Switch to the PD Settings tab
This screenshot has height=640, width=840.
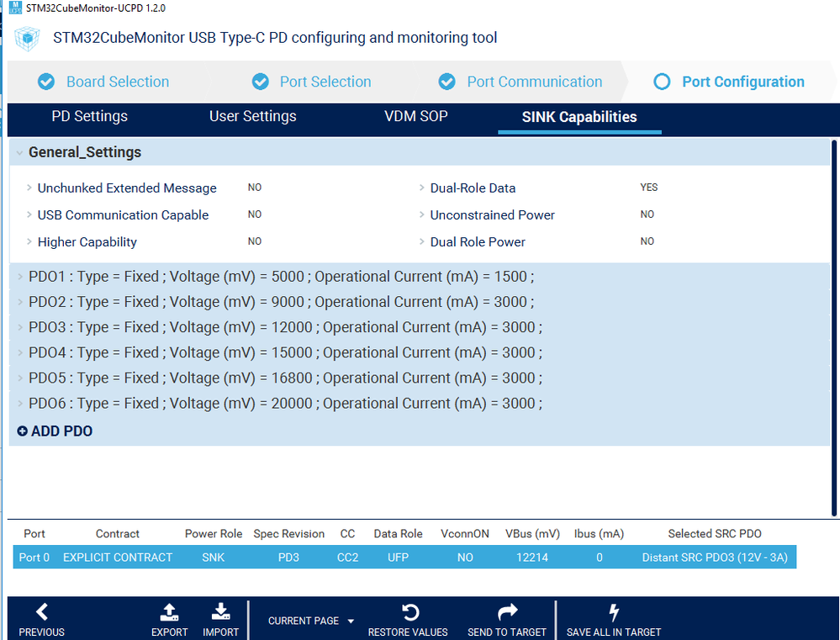[89, 116]
